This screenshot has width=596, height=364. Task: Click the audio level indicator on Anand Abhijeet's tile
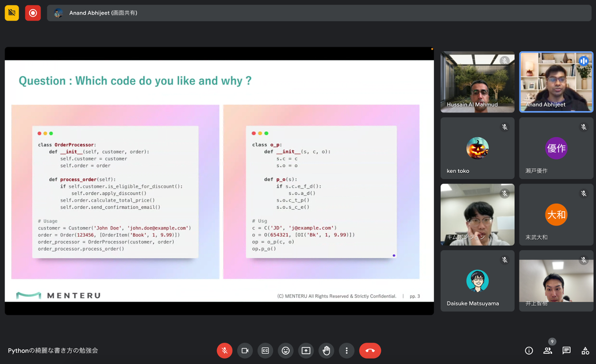pos(583,61)
